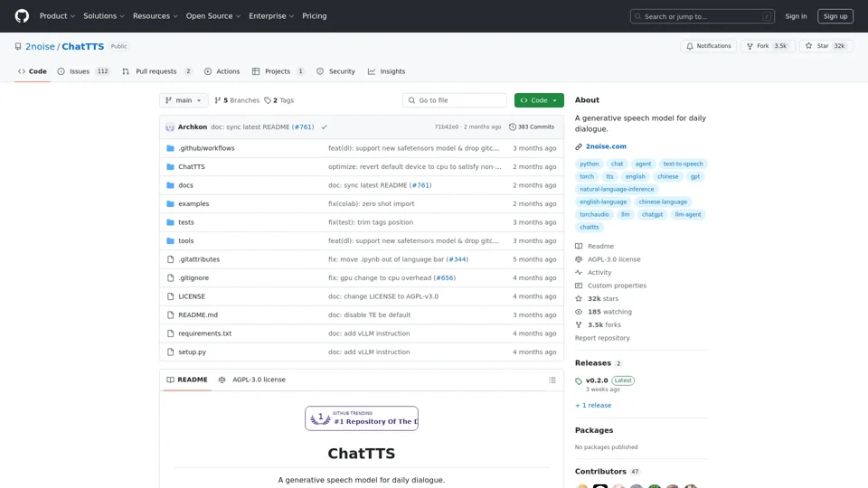Click the eye icon beside 185 watching

coord(579,312)
